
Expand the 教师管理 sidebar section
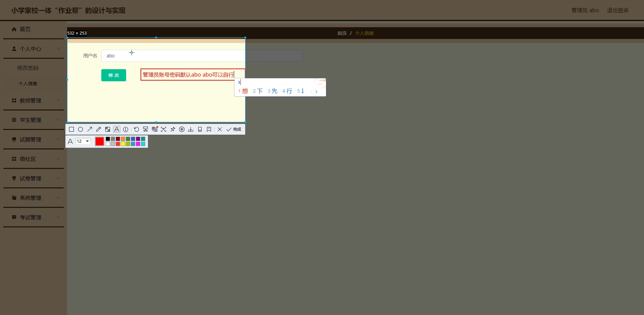point(33,100)
